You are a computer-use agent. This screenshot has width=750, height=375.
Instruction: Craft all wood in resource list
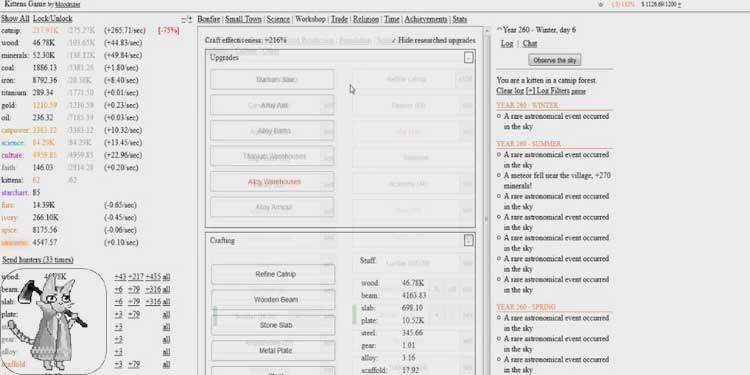point(166,277)
